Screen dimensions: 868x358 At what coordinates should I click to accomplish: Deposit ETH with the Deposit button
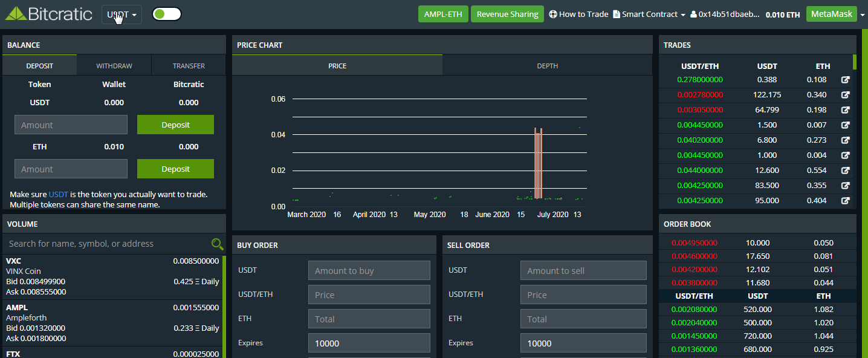175,169
